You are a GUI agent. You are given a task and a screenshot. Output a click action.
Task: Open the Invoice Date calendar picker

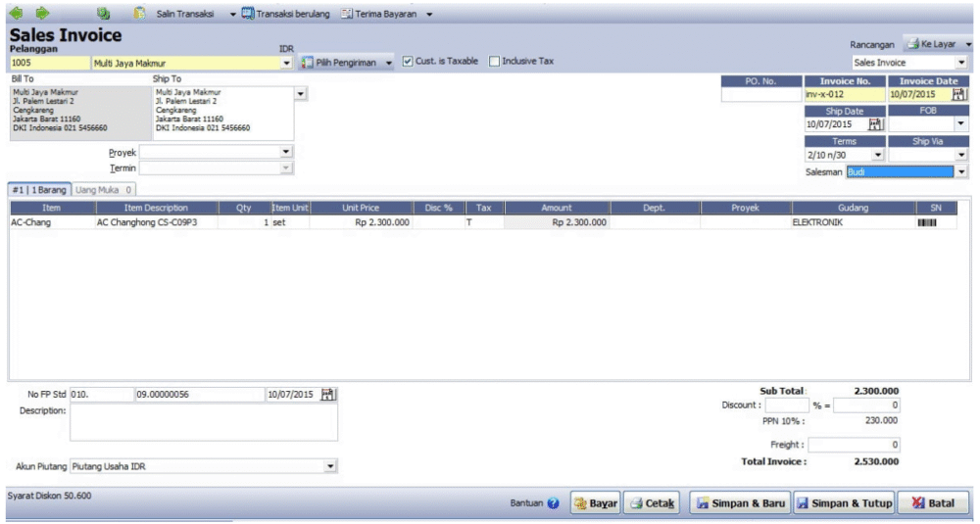pyautogui.click(x=959, y=95)
